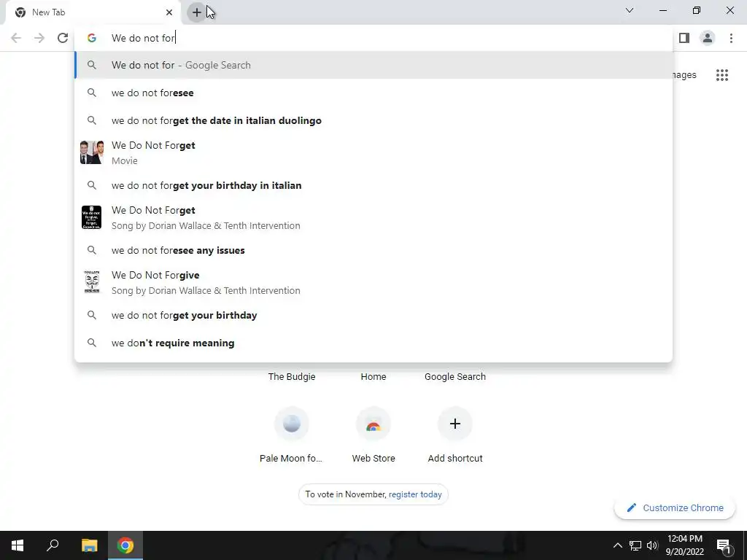Viewport: 747px width, 560px height.
Task: Open the volume tray icon
Action: pos(652,545)
